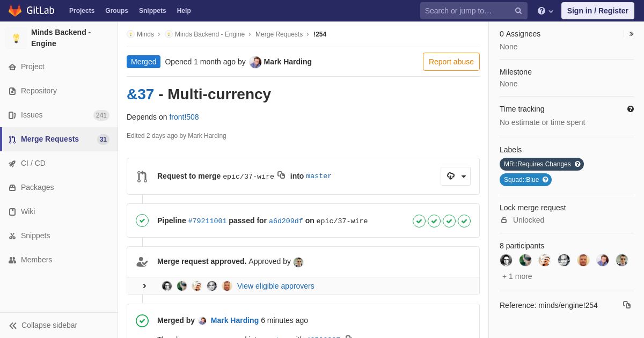Viewport: 644px width, 338px height.
Task: Click the search magnifier icon
Action: click(518, 11)
